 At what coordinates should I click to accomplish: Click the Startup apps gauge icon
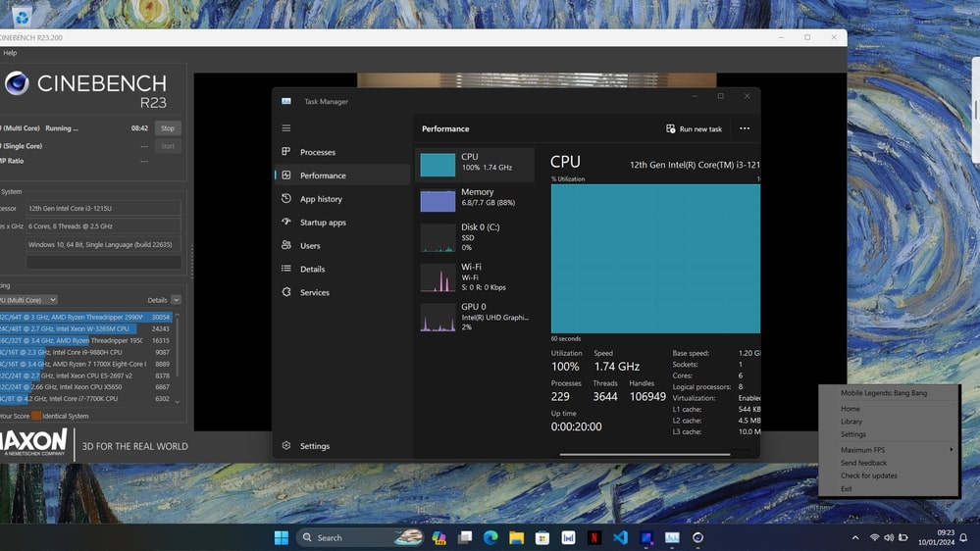point(286,222)
